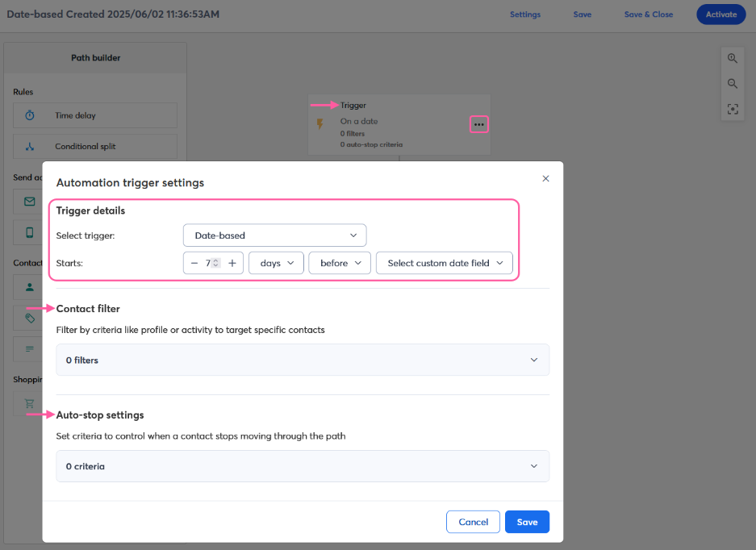Click the Trigger node label On a date
The image size is (756, 550).
[x=359, y=122]
